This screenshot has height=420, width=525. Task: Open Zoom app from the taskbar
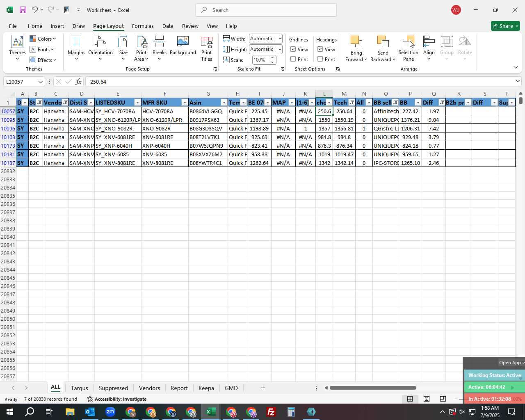pos(110,412)
